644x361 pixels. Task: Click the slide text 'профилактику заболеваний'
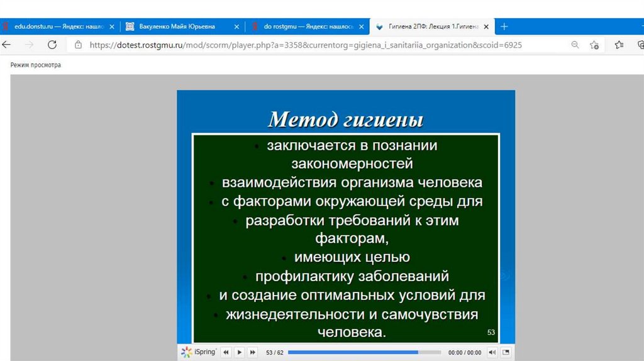[352, 276]
